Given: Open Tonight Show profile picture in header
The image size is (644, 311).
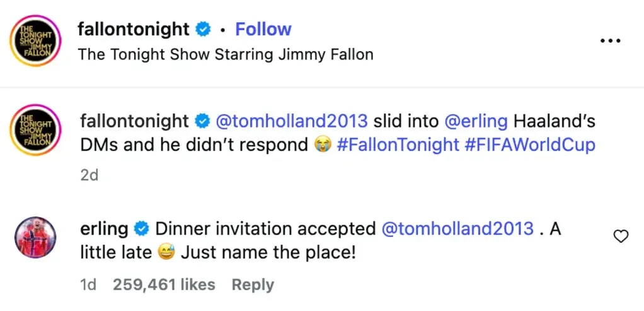Looking at the screenshot, I should (x=35, y=40).
